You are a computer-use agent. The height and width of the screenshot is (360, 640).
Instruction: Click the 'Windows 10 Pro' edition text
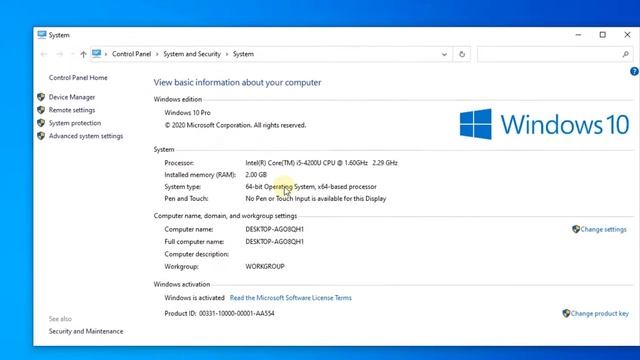(x=187, y=113)
